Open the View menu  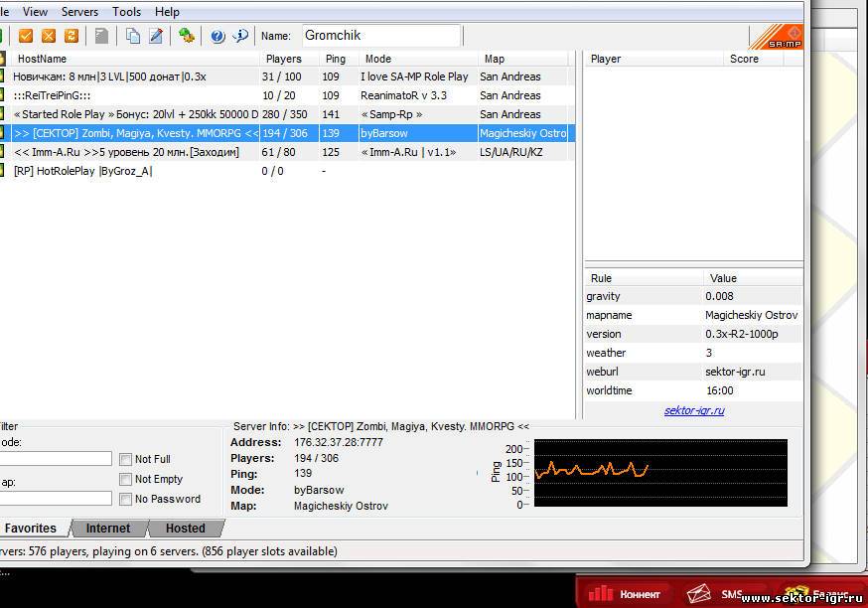point(35,12)
